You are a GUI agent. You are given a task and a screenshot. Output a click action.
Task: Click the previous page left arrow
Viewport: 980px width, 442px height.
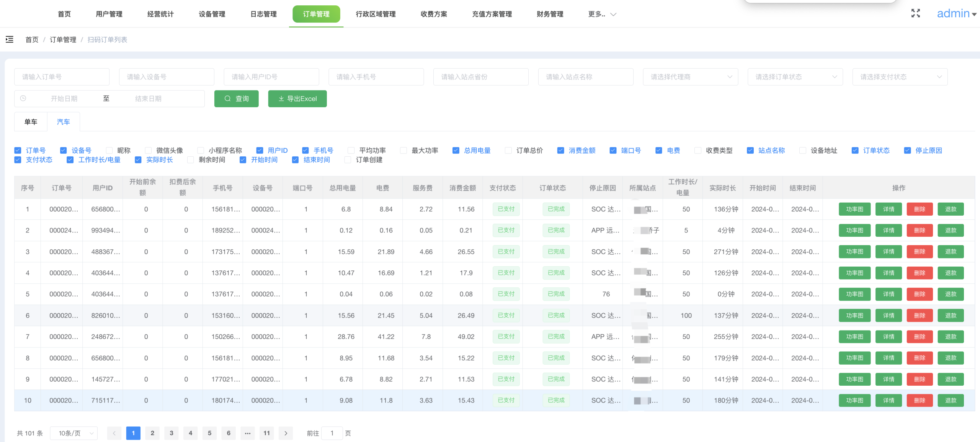(x=114, y=433)
